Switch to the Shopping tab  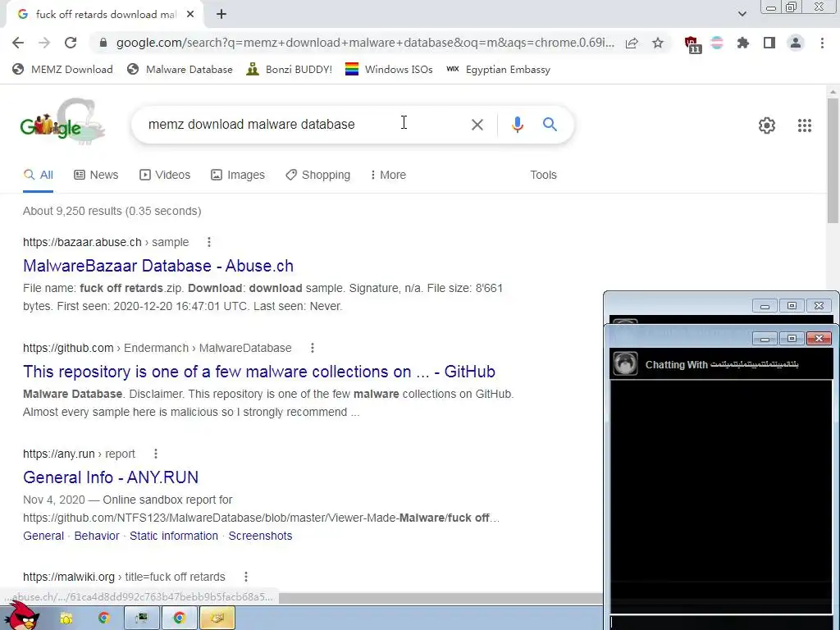(317, 175)
